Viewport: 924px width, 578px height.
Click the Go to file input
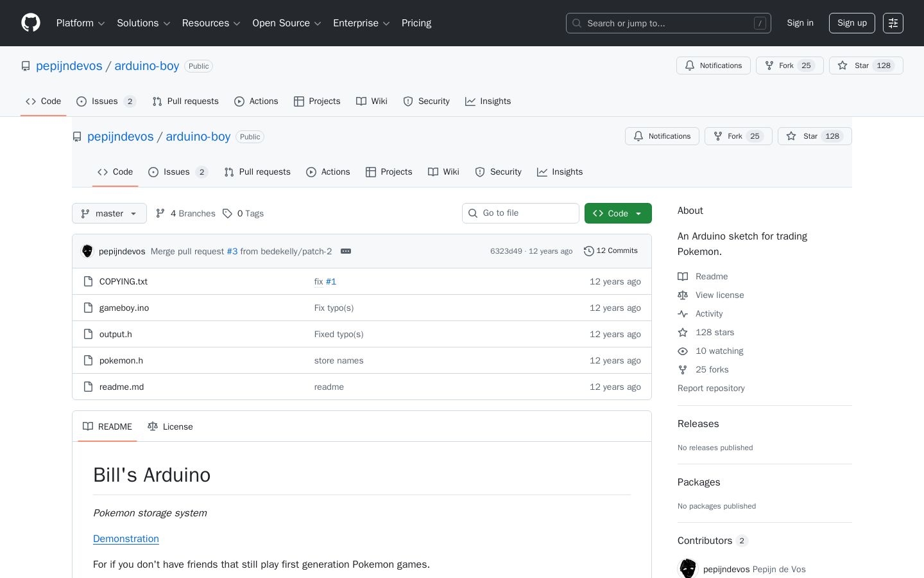point(520,213)
